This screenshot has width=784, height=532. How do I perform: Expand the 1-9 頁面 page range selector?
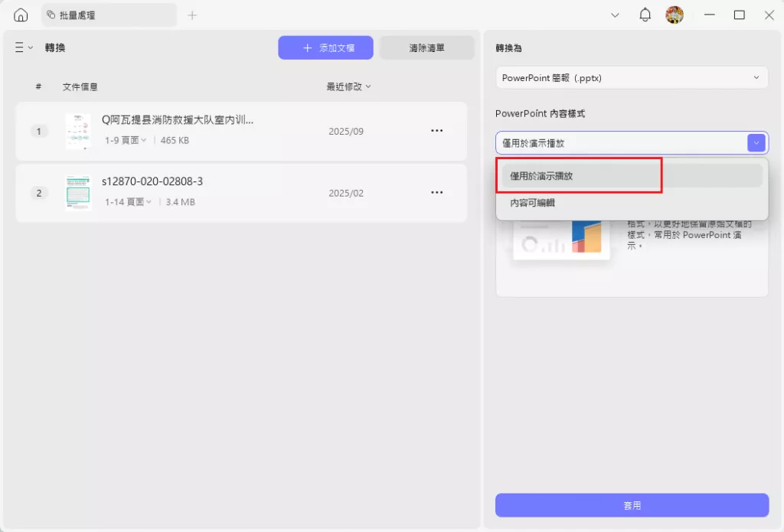click(126, 140)
